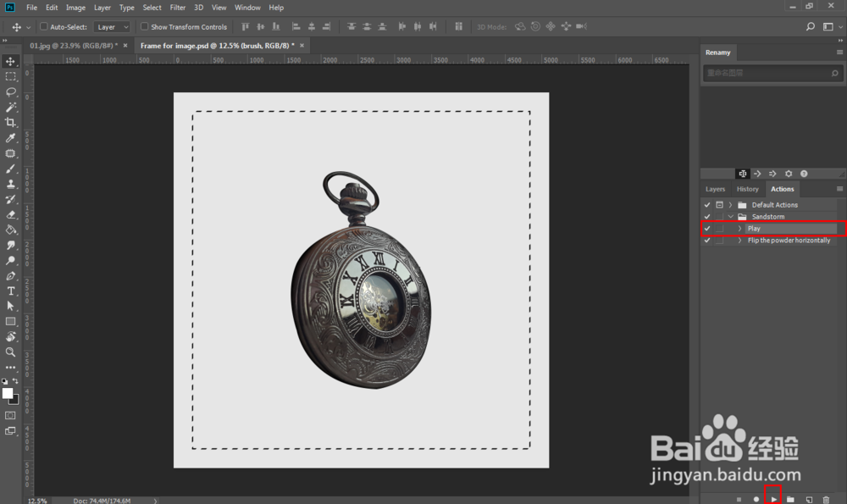
Task: Select the Dodge tool
Action: click(10, 260)
